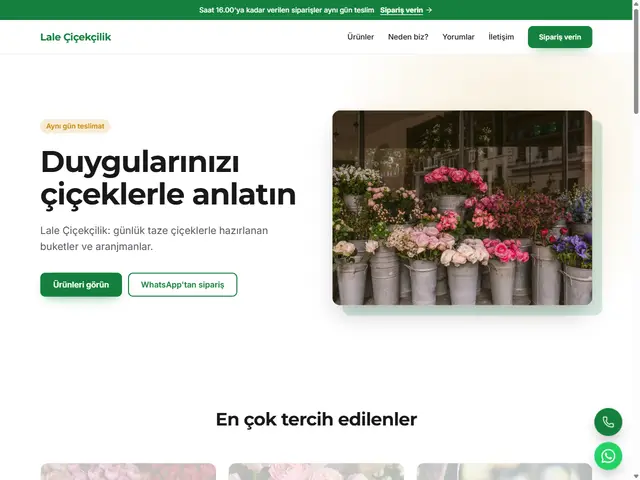640x480 pixels.
Task: Click the banner text about 16.00 orders
Action: [x=287, y=10]
